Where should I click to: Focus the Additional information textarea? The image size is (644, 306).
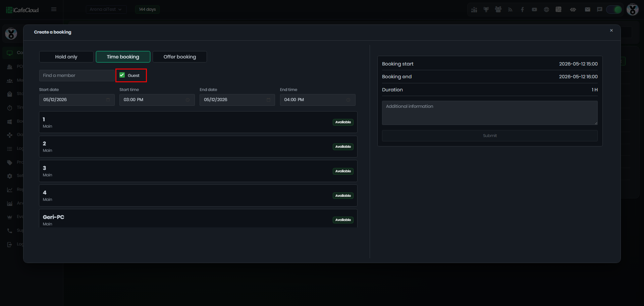click(490, 113)
